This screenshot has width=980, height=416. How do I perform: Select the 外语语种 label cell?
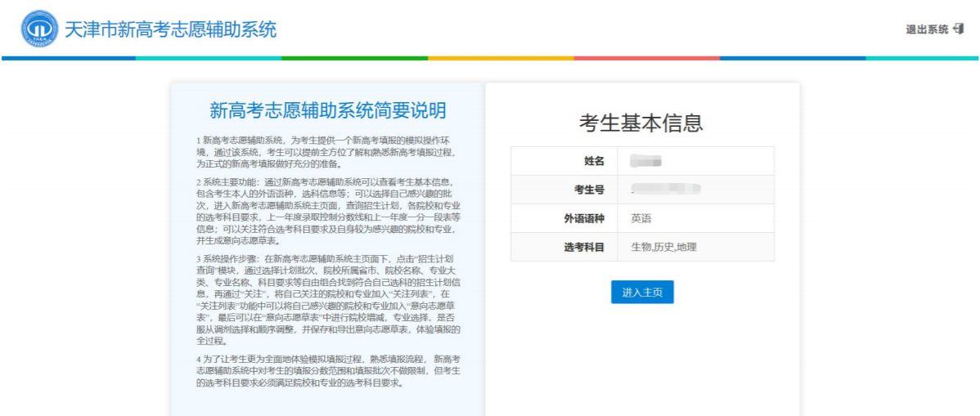coord(584,218)
